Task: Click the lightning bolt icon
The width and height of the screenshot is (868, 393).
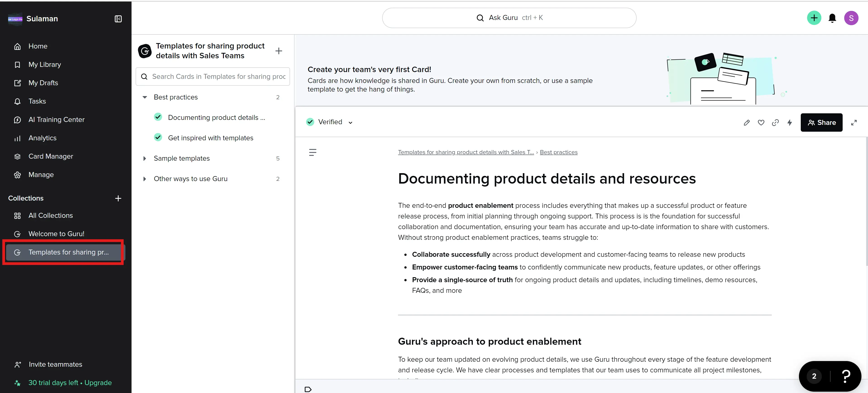Action: point(789,122)
